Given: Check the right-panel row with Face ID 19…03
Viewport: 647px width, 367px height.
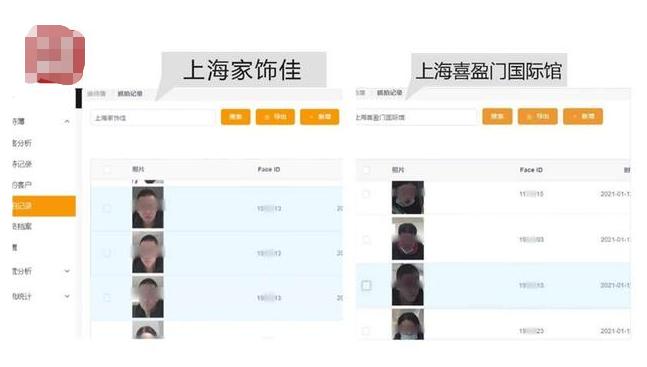Looking at the screenshot, I should click(366, 239).
